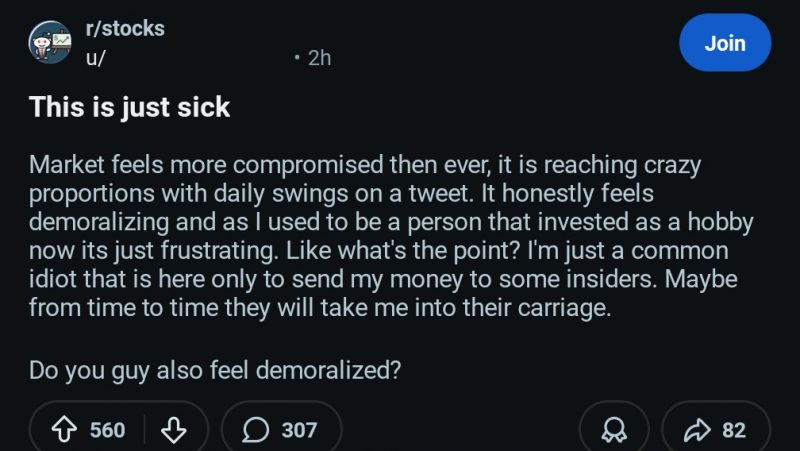The image size is (800, 451).
Task: Click the 2h post timestamp
Action: [x=319, y=58]
